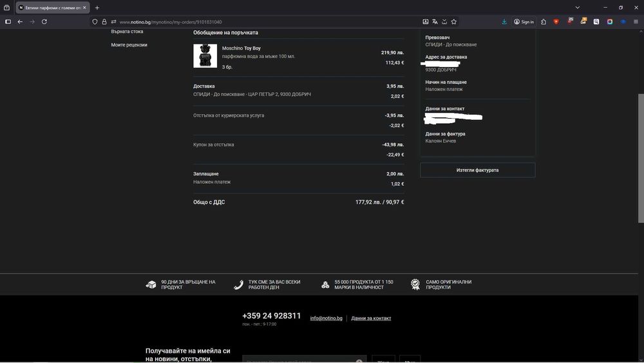Bookmark this page with the star
644x363 pixels.
click(454, 22)
